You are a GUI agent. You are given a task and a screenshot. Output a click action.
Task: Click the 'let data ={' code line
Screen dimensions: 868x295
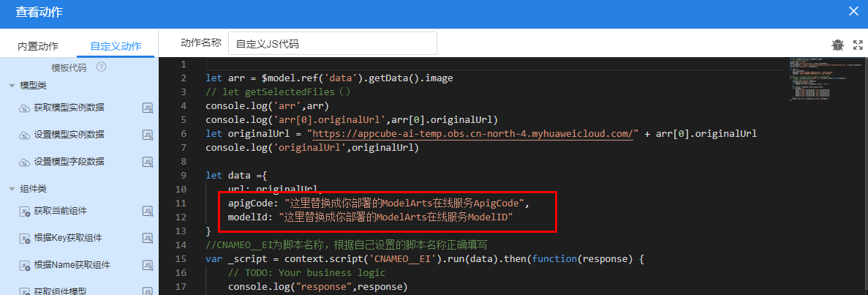pyautogui.click(x=236, y=175)
